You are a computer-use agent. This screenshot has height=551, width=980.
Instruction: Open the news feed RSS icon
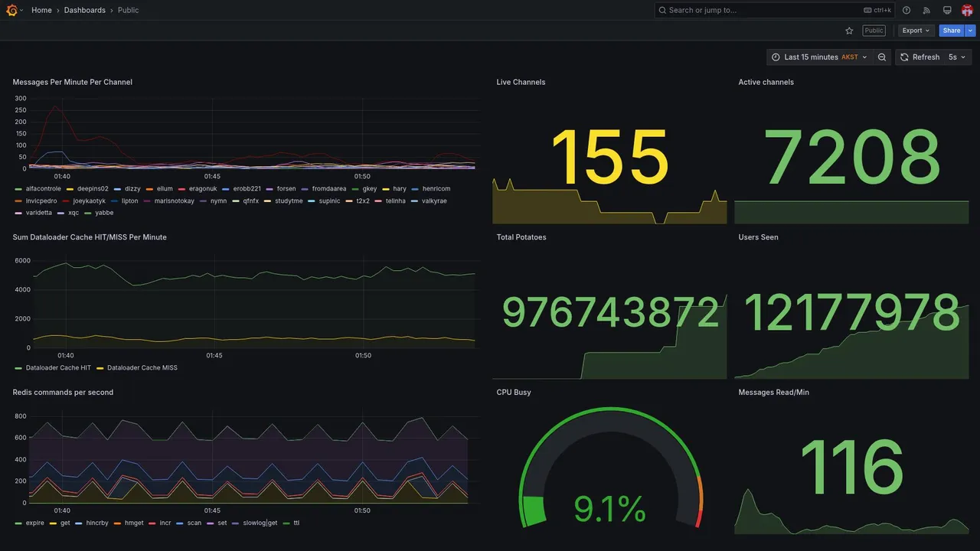[x=926, y=10]
